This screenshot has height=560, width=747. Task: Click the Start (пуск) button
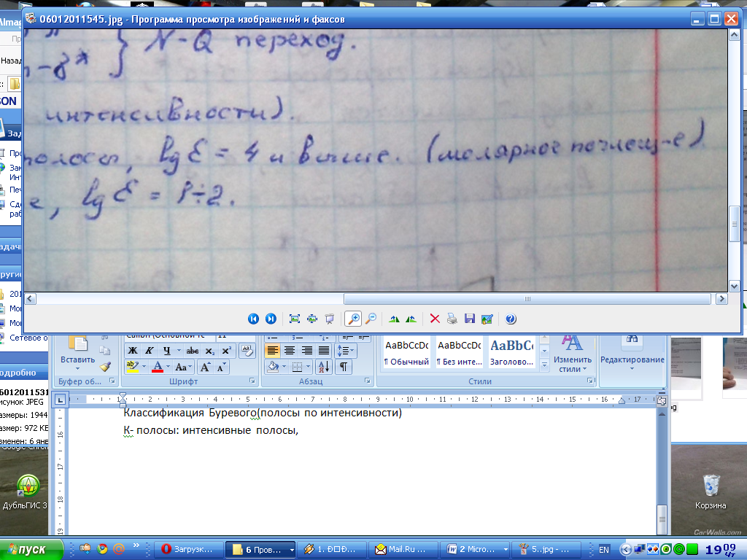(x=31, y=550)
